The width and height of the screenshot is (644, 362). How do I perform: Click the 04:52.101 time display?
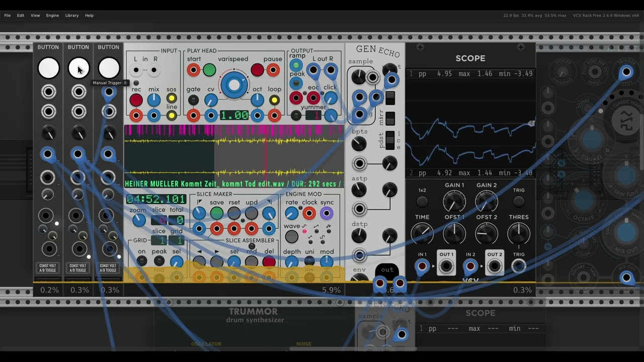(156, 199)
